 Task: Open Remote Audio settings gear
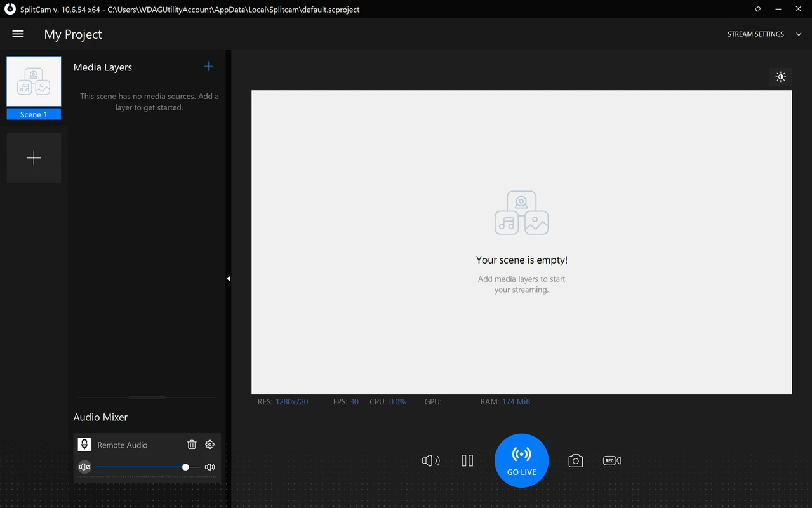click(210, 444)
